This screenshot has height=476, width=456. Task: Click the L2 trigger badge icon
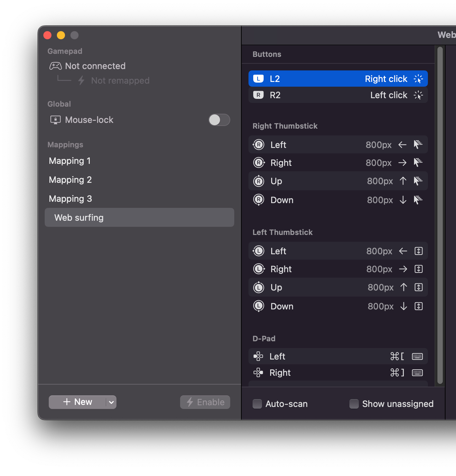point(258,79)
